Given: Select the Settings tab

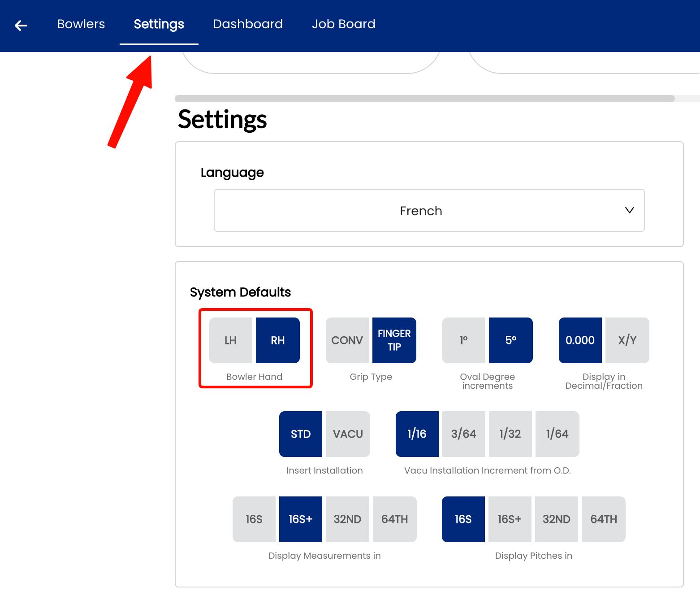Looking at the screenshot, I should click(x=159, y=24).
